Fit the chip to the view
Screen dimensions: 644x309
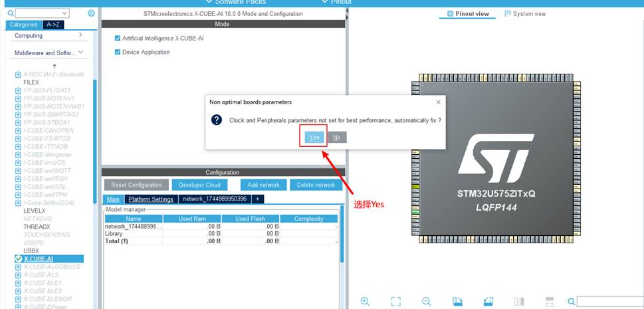pos(395,301)
